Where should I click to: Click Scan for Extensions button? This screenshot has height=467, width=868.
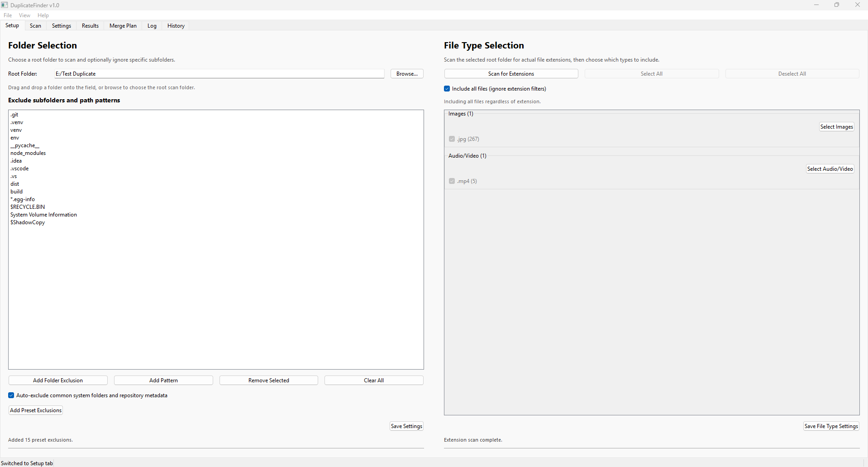coord(511,74)
